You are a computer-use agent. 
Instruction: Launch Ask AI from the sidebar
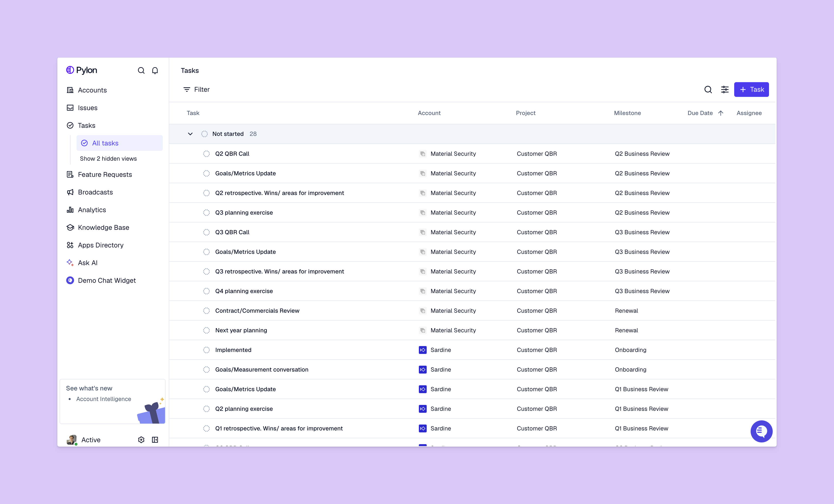pyautogui.click(x=87, y=263)
